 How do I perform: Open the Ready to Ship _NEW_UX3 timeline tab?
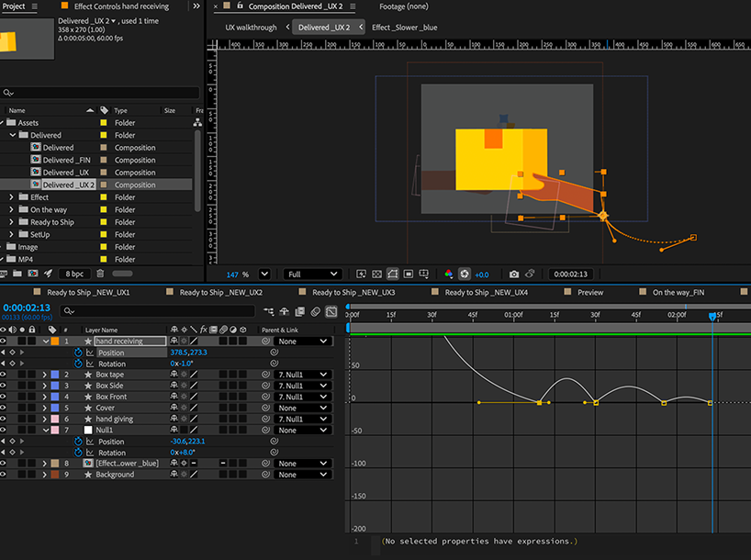click(x=353, y=292)
